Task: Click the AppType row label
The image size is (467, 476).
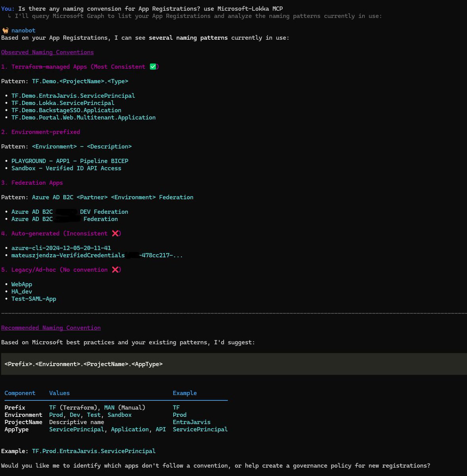Action: pyautogui.click(x=16, y=430)
